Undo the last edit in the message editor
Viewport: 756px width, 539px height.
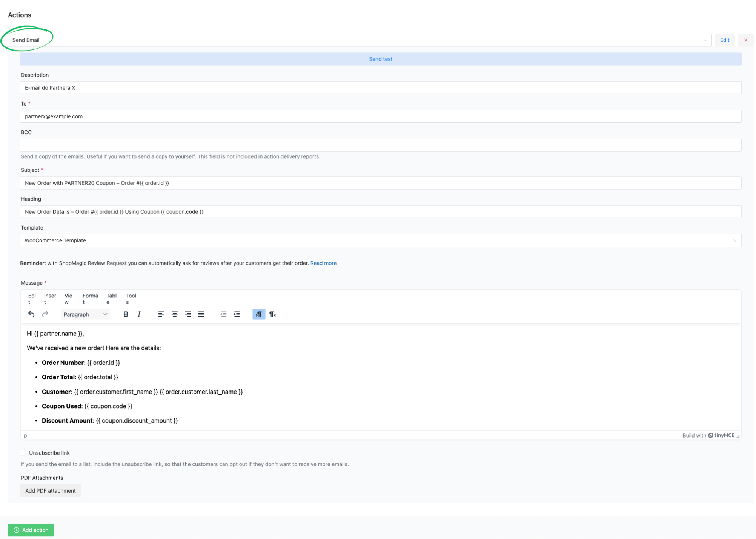[x=31, y=314]
